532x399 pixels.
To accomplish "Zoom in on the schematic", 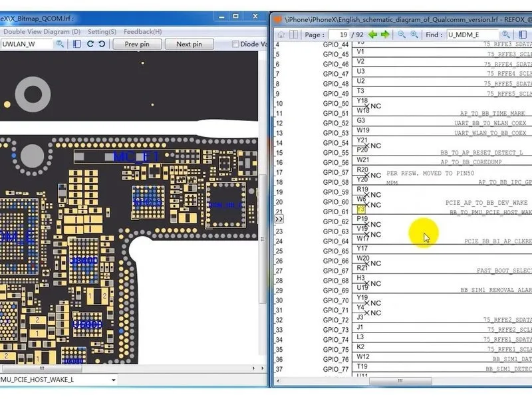I will (414, 35).
